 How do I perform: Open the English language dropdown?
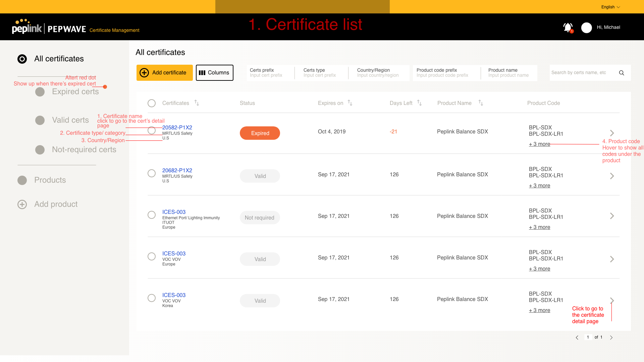pos(610,7)
